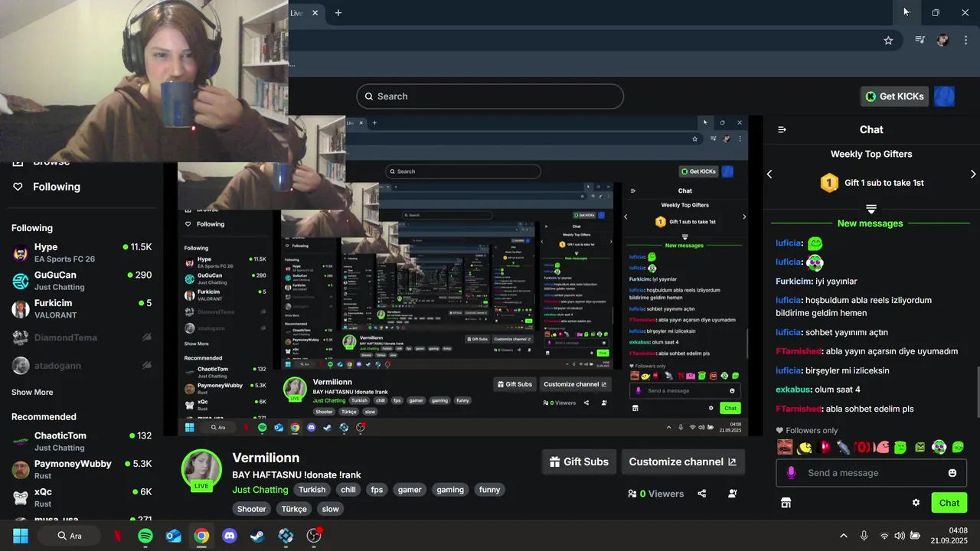Pick the grey pigeon emote in the full-size chat
Image resolution: width=980 pixels, height=551 pixels.
(x=843, y=447)
